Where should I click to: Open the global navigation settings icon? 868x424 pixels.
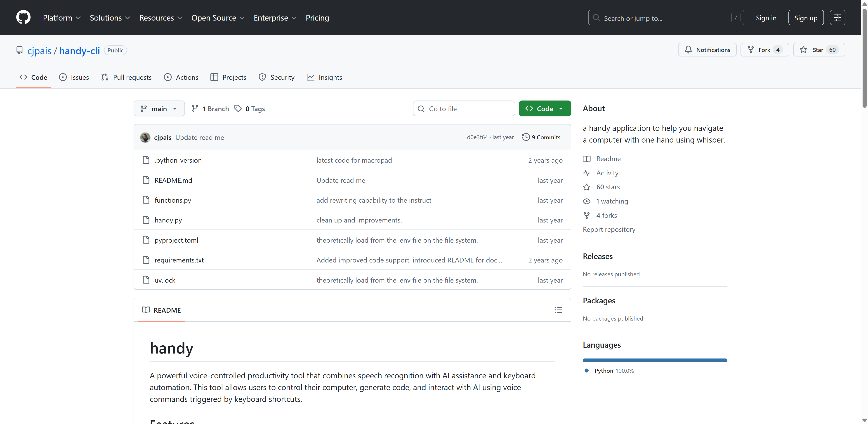click(x=837, y=18)
